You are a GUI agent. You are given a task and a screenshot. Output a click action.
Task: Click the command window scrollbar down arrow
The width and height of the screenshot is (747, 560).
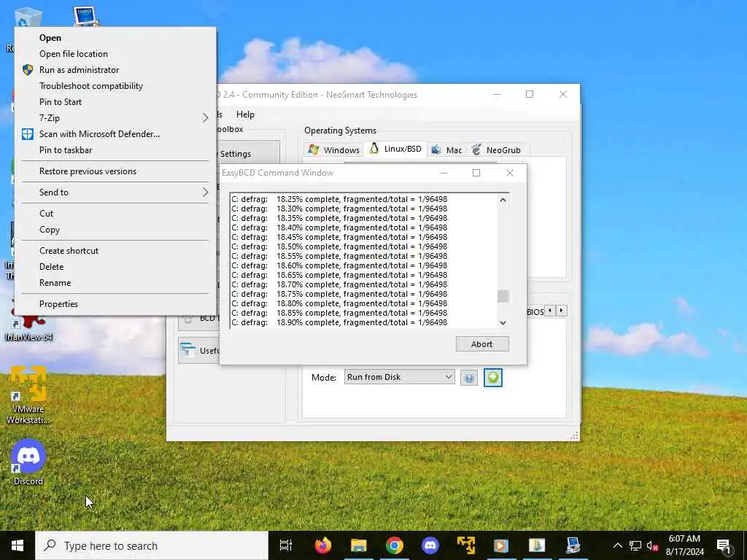[503, 323]
